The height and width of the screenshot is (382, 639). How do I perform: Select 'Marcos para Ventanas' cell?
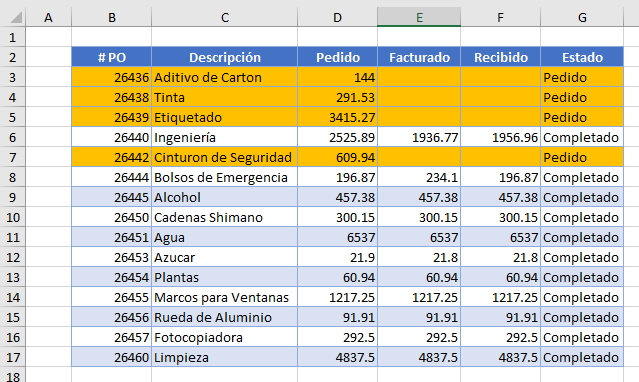click(225, 297)
